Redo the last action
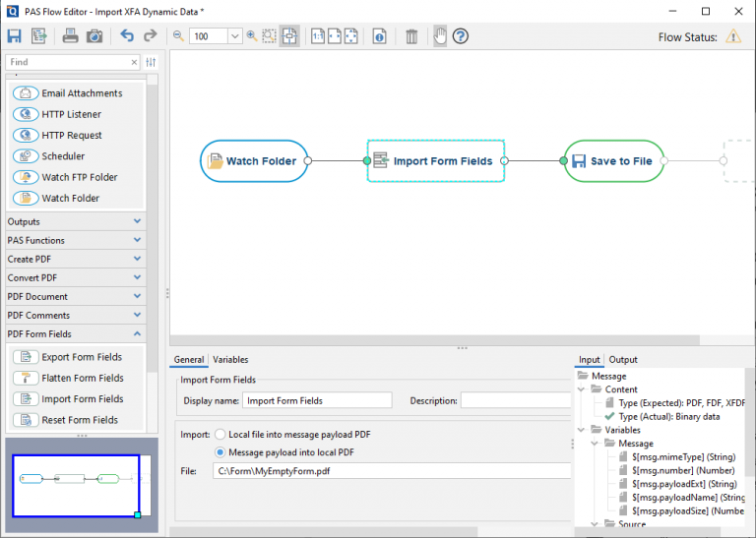Image resolution: width=756 pixels, height=538 pixels. tap(151, 35)
